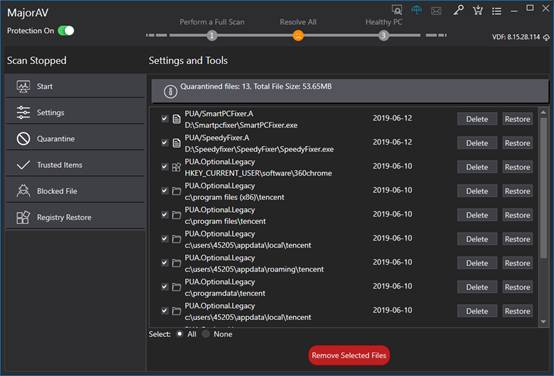Image resolution: width=554 pixels, height=376 pixels.
Task: Click the key icon in the title bar
Action: click(x=458, y=10)
